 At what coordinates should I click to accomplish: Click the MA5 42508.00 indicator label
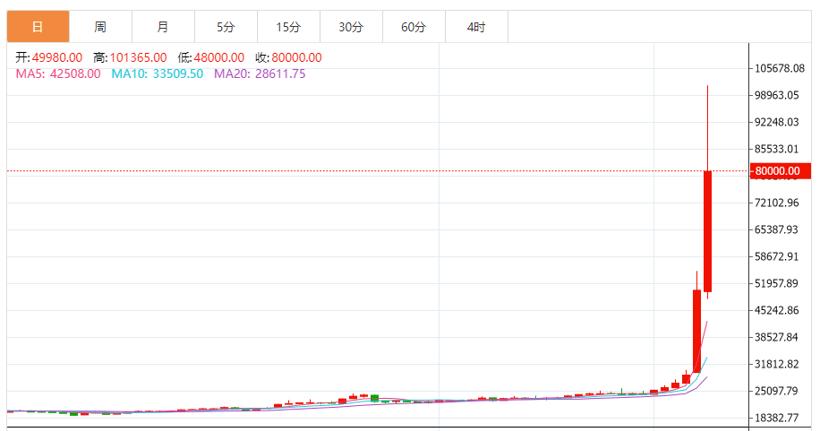(58, 74)
